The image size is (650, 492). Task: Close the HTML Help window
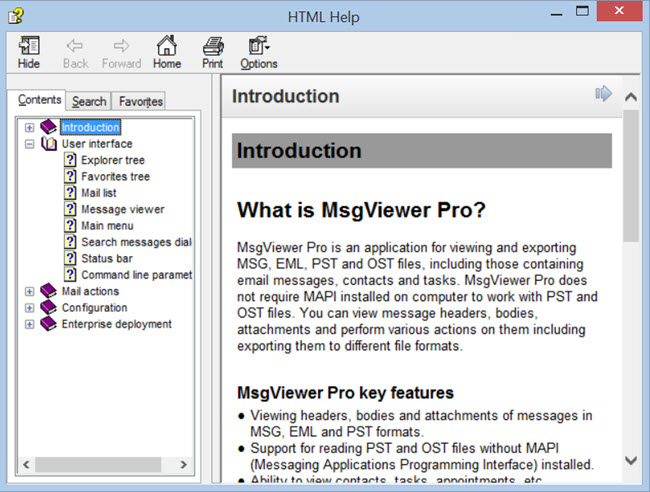pos(619,11)
